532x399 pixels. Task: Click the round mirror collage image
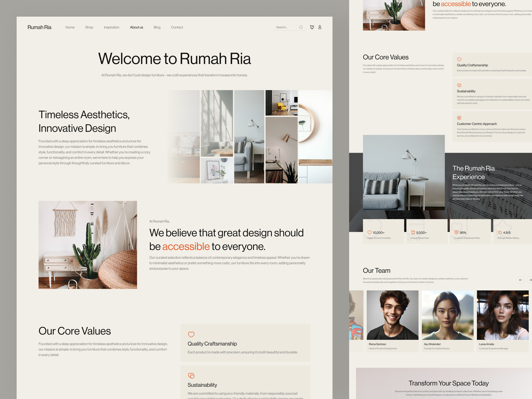pos(315,137)
